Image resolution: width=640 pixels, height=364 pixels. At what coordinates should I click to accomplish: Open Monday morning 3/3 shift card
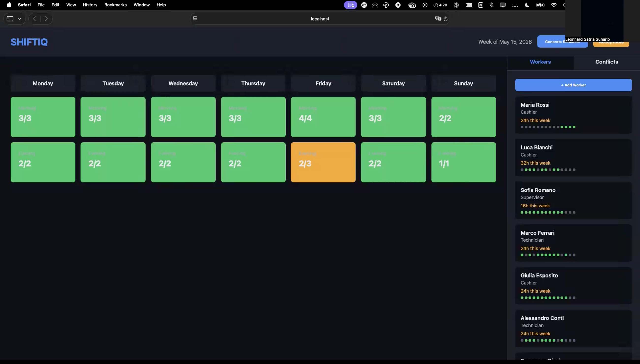click(x=43, y=117)
